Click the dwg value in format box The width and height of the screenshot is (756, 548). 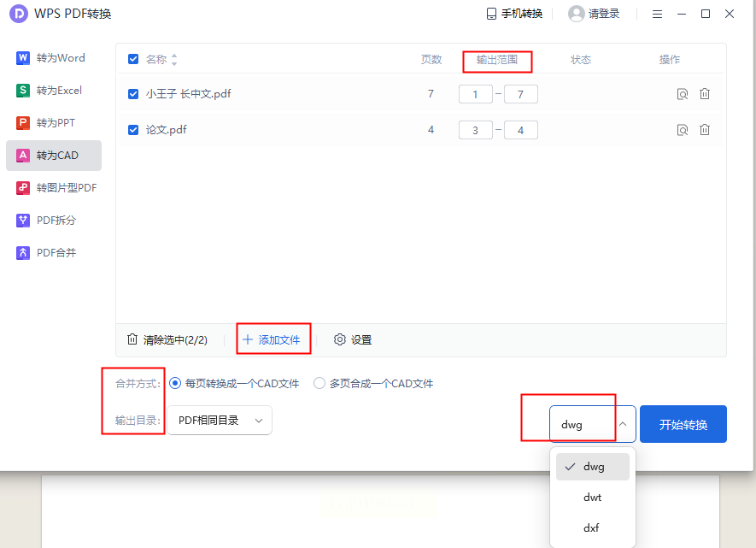(571, 425)
